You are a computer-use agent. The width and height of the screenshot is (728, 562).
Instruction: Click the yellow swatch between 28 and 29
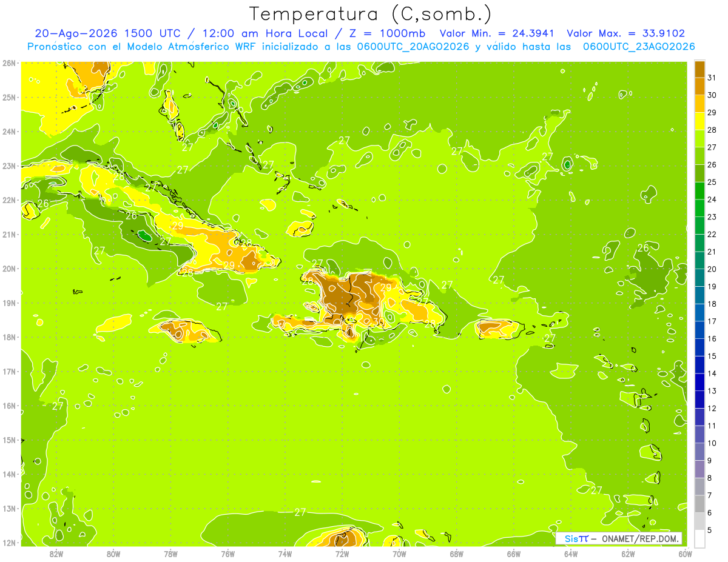699,121
